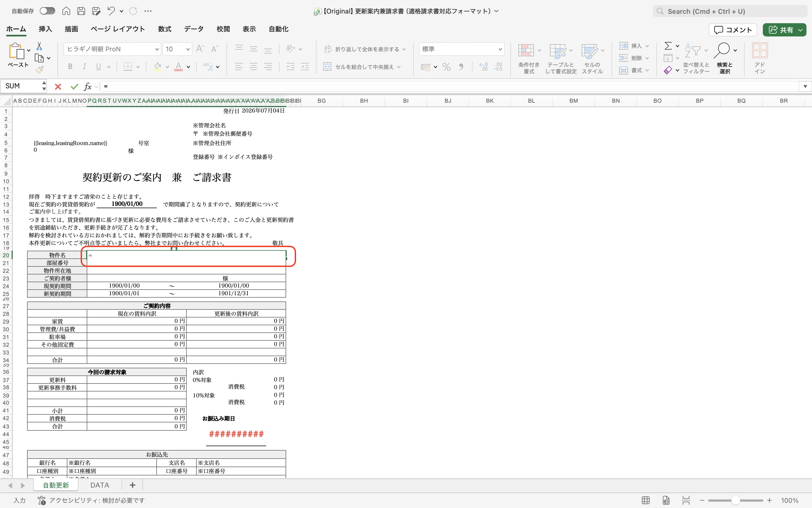Click the fx insert function icon

[88, 87]
